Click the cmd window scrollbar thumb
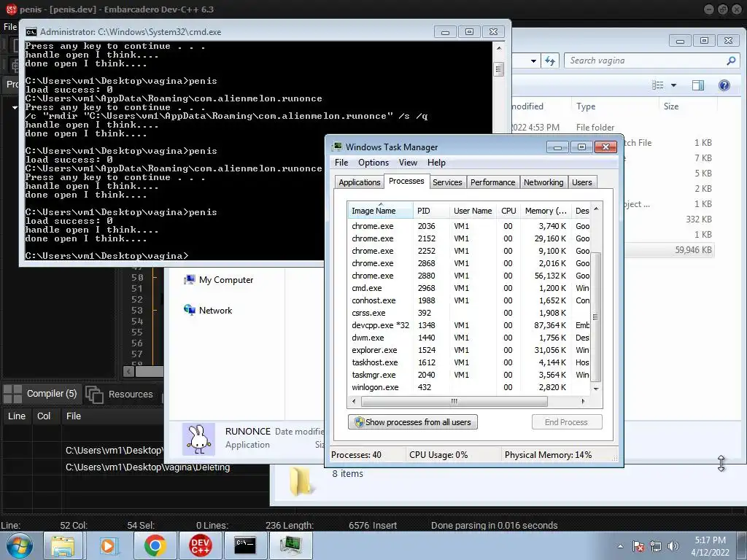The width and height of the screenshot is (747, 560). 499,69
